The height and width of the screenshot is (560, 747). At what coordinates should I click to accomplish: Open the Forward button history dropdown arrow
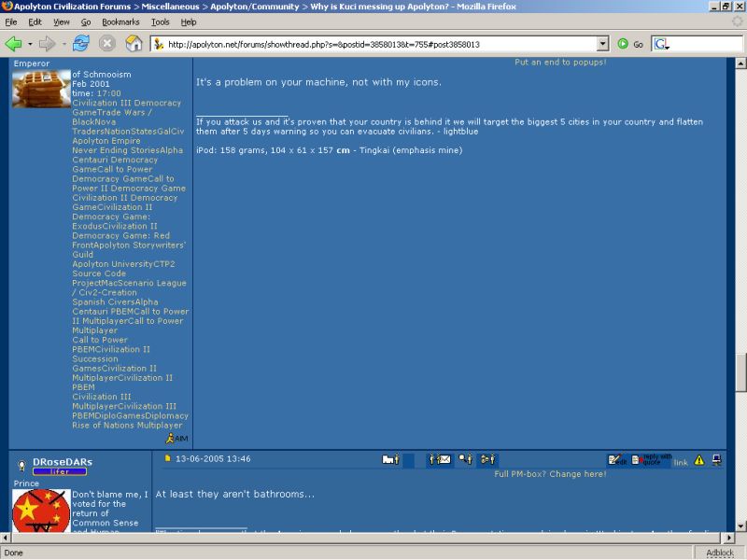(x=63, y=44)
